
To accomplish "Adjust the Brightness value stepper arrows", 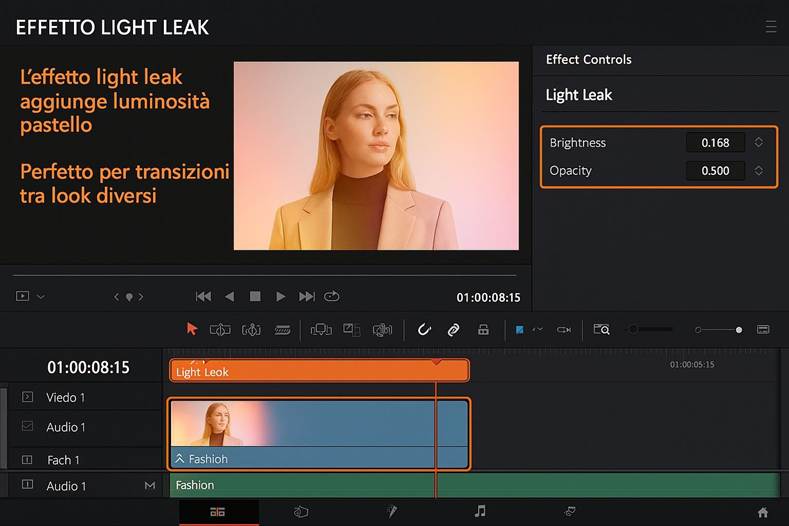I will (x=759, y=143).
